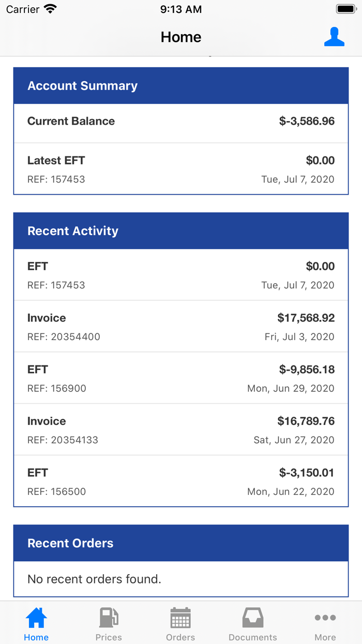Tap the Recent Activity header
The image size is (362, 644).
tap(181, 231)
